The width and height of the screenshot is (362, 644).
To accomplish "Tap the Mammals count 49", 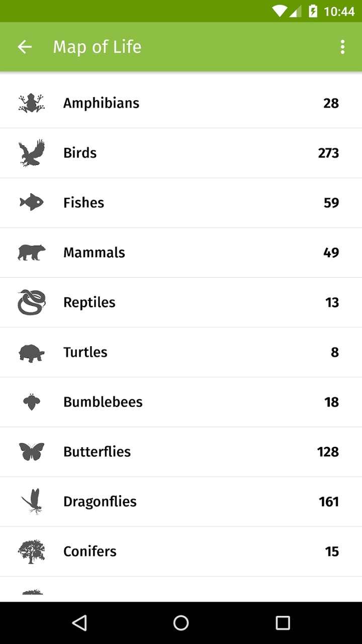I will pos(331,253).
